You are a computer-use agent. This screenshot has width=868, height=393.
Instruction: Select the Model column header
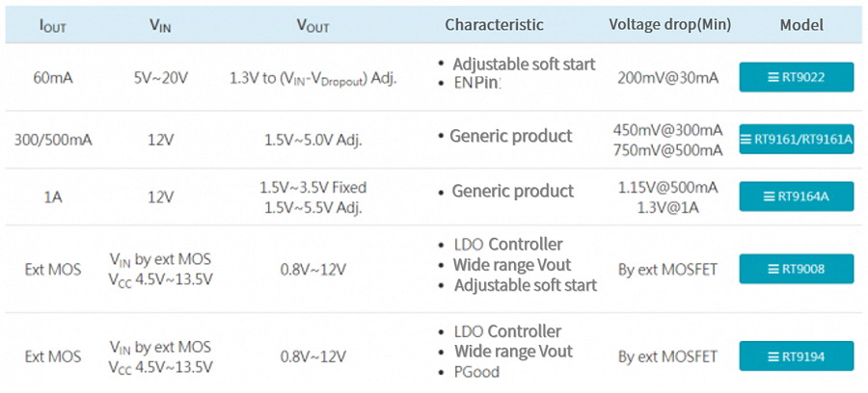[801, 25]
